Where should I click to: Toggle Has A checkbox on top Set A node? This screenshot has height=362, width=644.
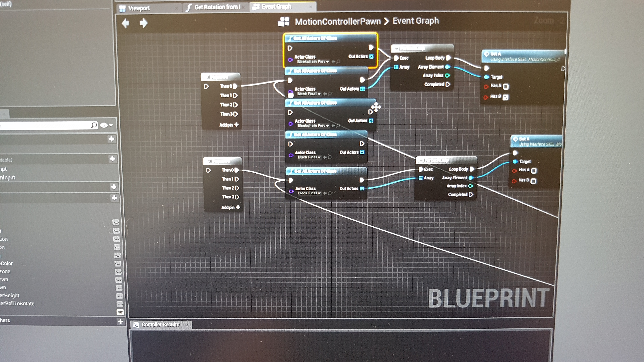coord(506,87)
